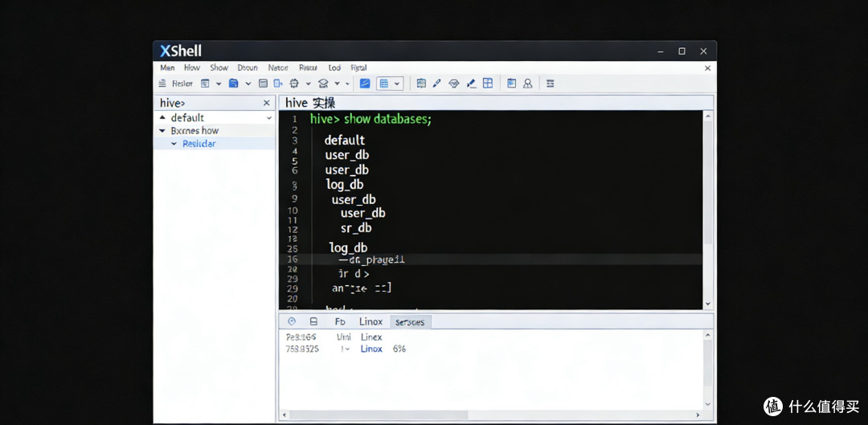Click terminal scrollbar up arrow

pyautogui.click(x=707, y=116)
